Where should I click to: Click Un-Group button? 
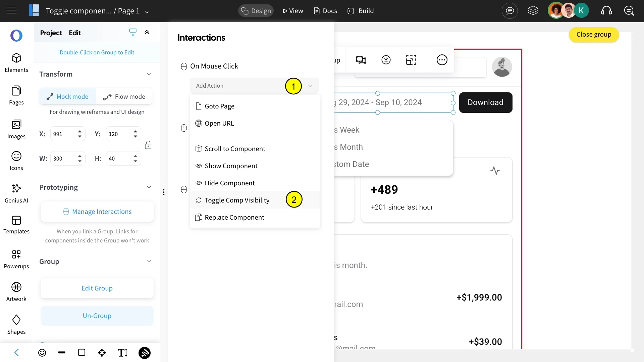point(97,316)
